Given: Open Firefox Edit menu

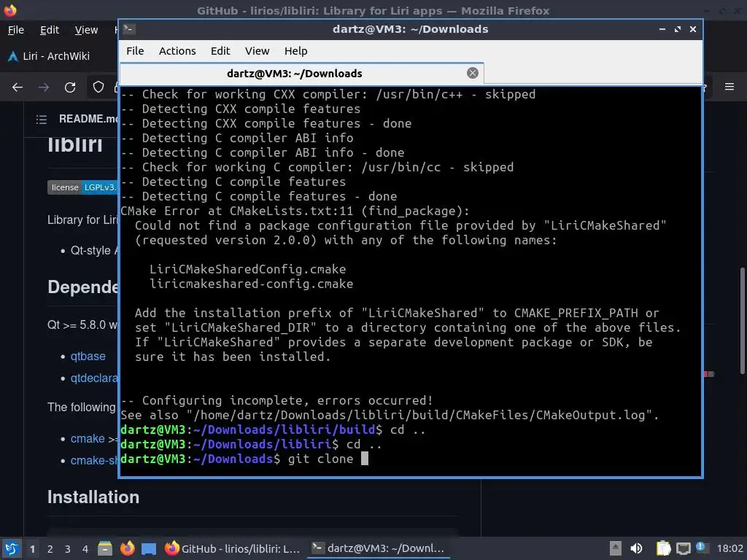Looking at the screenshot, I should point(50,30).
